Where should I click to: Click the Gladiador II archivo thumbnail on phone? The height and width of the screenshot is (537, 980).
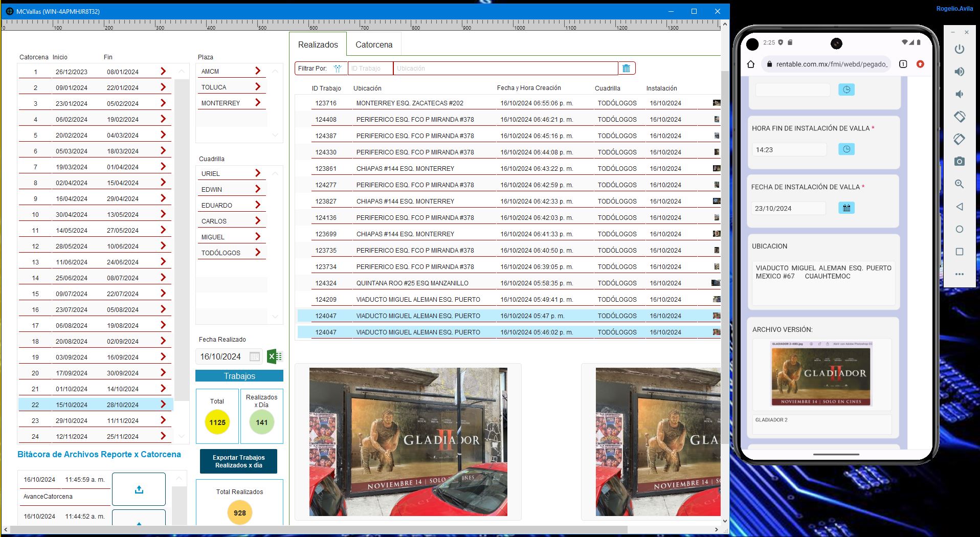[x=821, y=374]
